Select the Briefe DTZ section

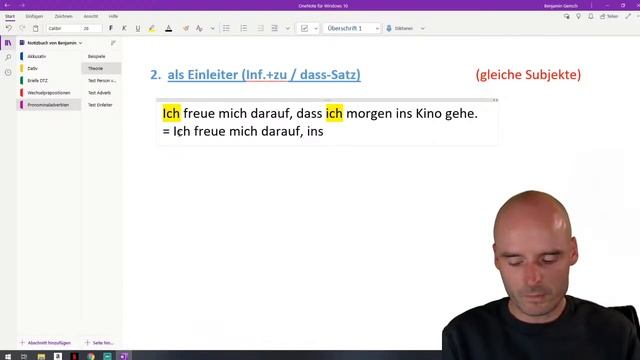(49, 81)
